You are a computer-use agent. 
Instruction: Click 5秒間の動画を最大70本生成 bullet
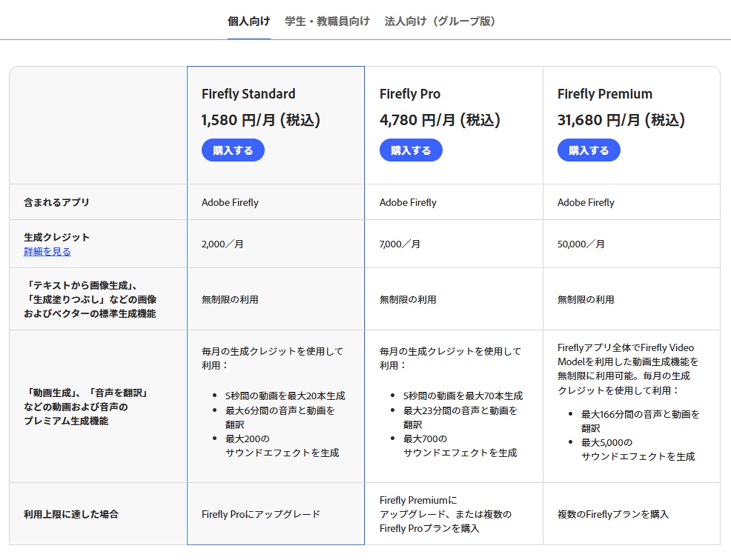point(463,396)
